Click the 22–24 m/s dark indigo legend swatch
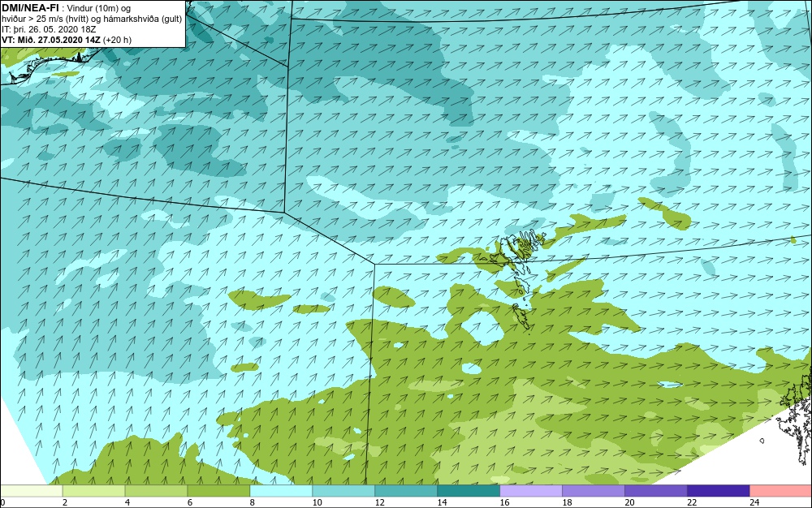Viewport: 812px width, 508px height. [719, 490]
